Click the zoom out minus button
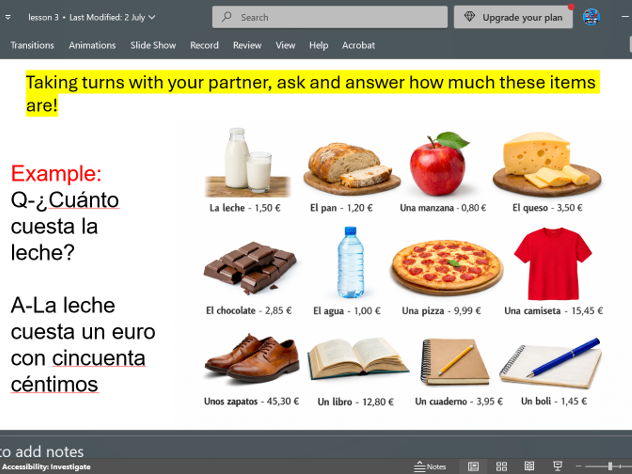Image resolution: width=632 pixels, height=474 pixels. tap(580, 467)
